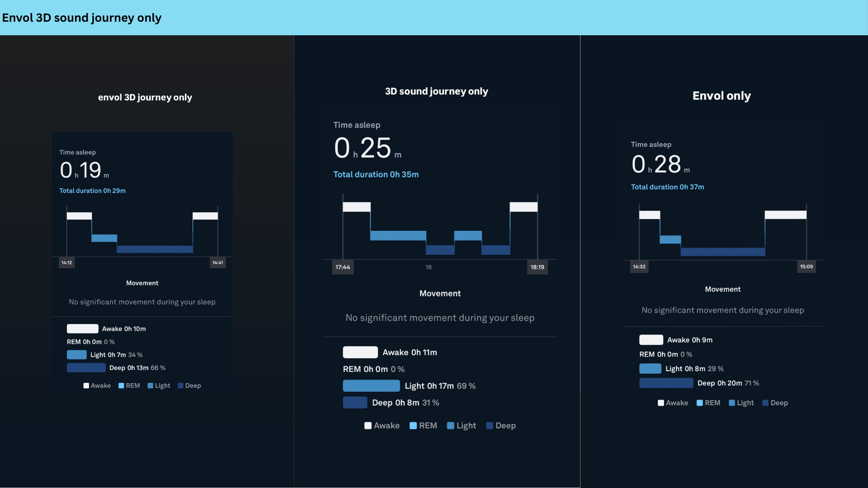Select the Awake legend icon in first panel

86,385
